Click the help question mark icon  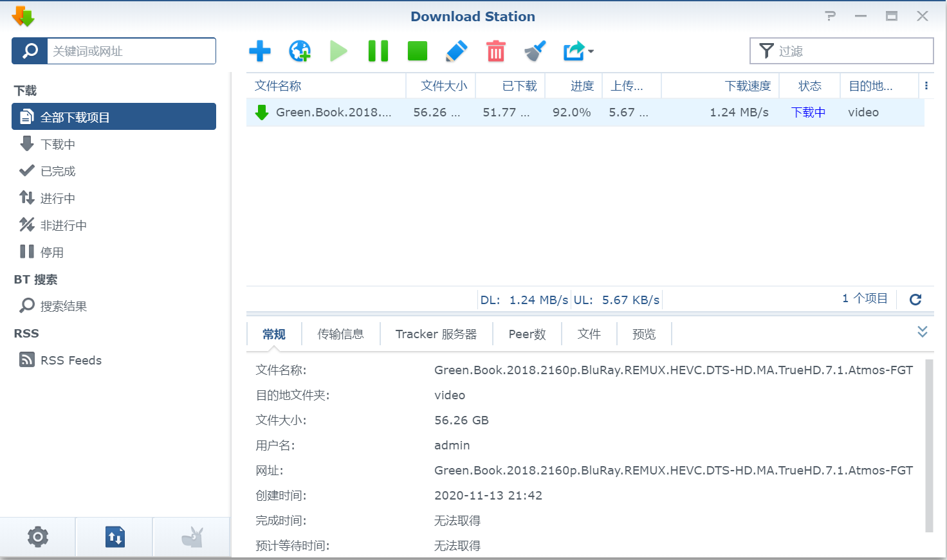coord(831,16)
